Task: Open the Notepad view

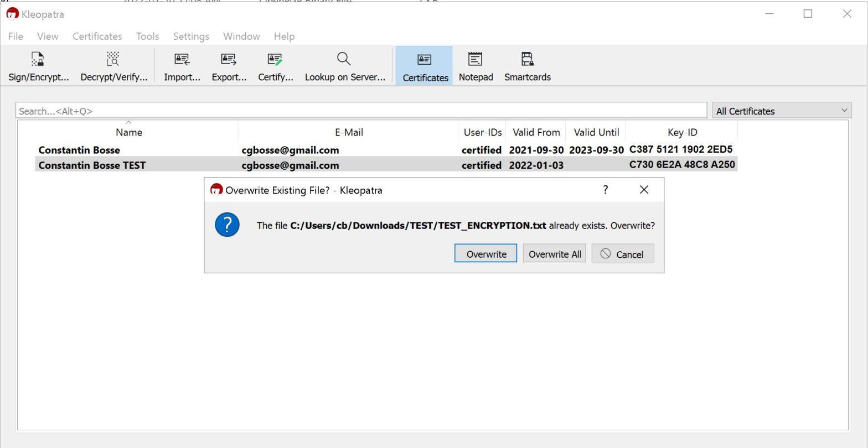Action: pyautogui.click(x=476, y=66)
